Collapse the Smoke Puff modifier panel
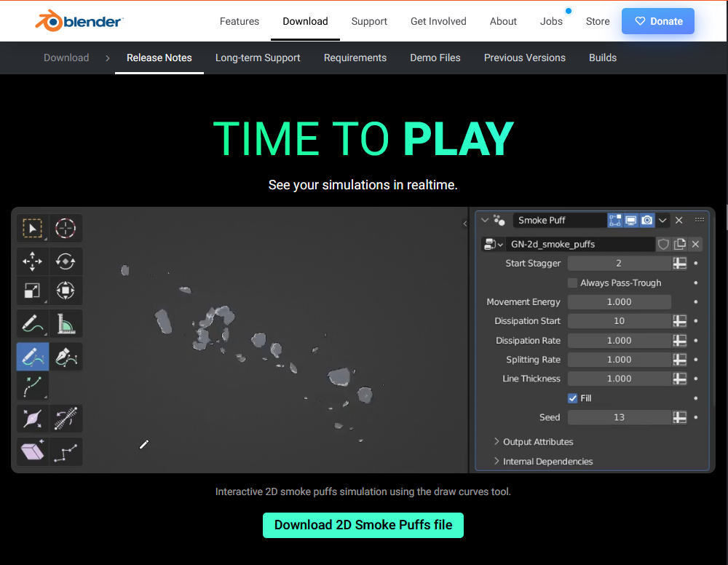This screenshot has height=565, width=728. click(x=485, y=220)
